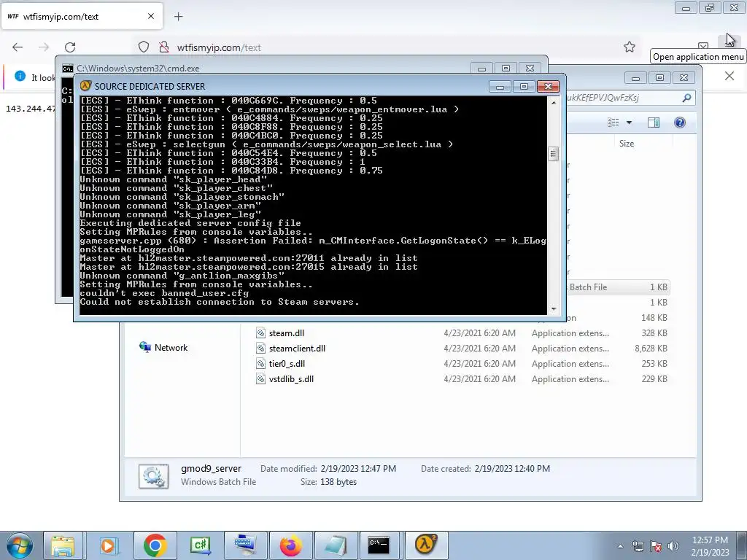Toggle the Explorer preview pane
Viewport: 747px width, 560px height.
654,122
